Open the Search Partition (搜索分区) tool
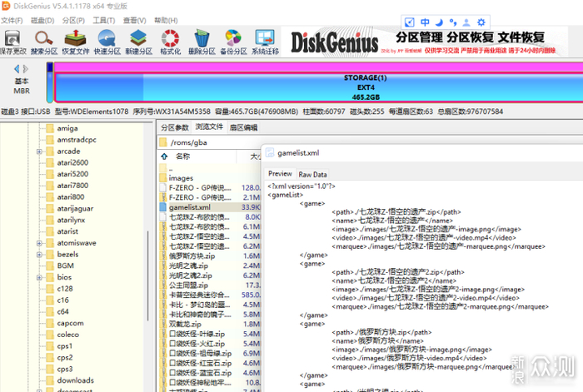The width and height of the screenshot is (583, 392). [x=43, y=42]
